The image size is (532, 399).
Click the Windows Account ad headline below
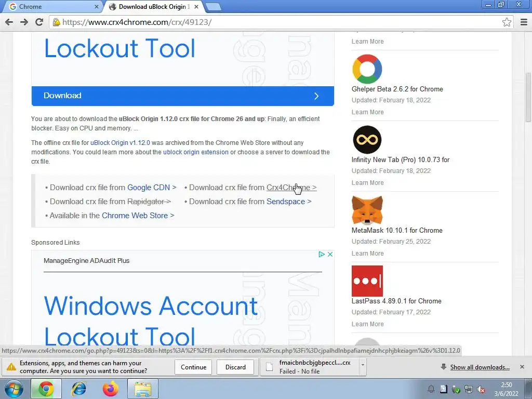click(x=151, y=305)
